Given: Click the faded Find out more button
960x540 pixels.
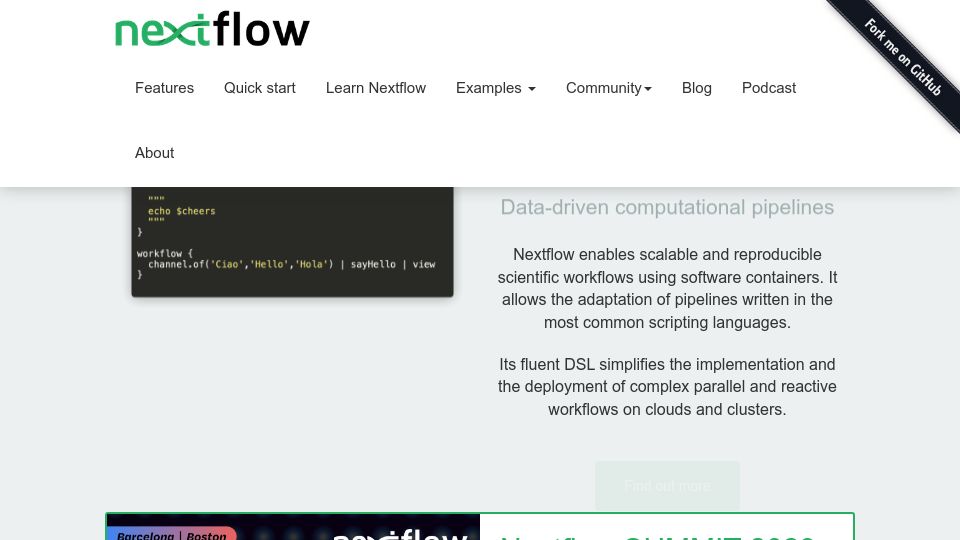Looking at the screenshot, I should tap(667, 486).
